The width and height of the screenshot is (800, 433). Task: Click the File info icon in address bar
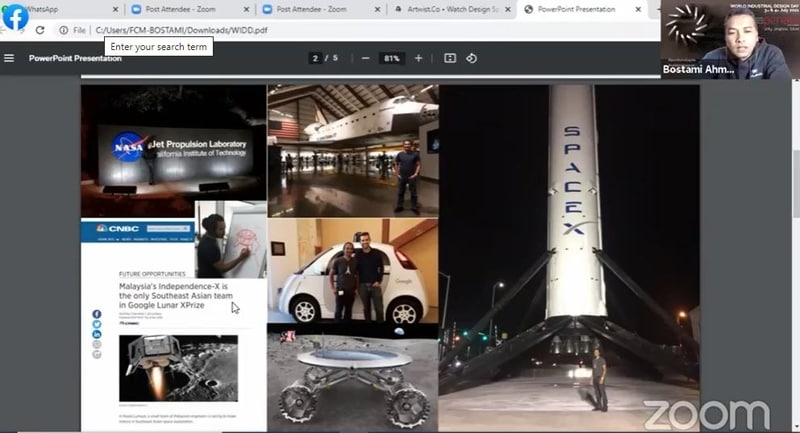pyautogui.click(x=64, y=30)
